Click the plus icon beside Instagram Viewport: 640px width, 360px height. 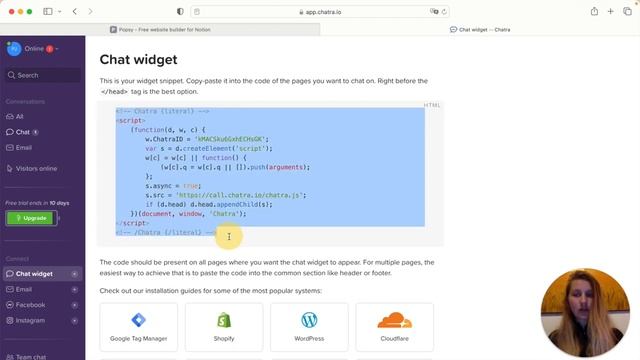click(x=74, y=320)
